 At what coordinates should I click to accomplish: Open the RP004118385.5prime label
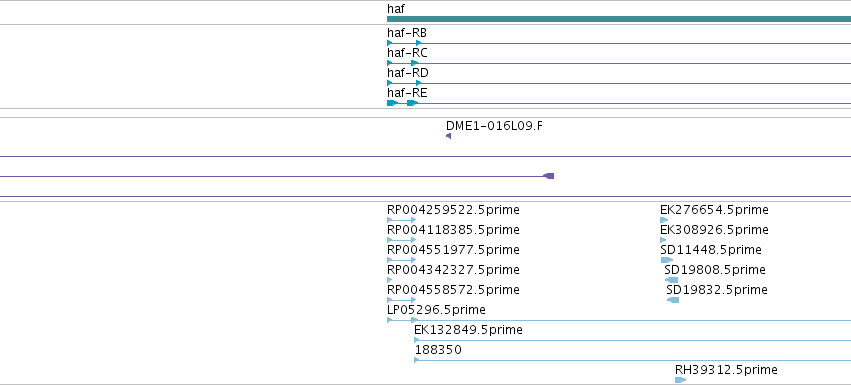453,230
